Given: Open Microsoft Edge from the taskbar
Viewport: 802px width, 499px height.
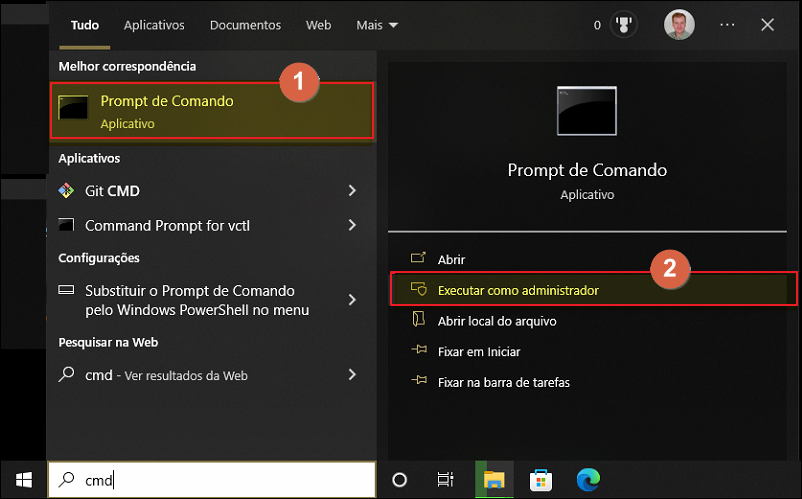Looking at the screenshot, I should (588, 480).
